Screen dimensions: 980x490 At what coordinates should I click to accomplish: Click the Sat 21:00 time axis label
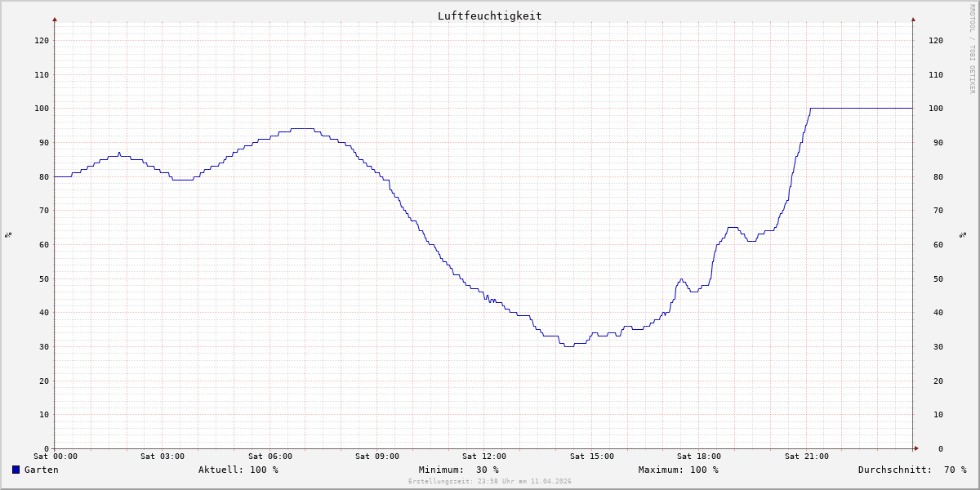click(806, 457)
